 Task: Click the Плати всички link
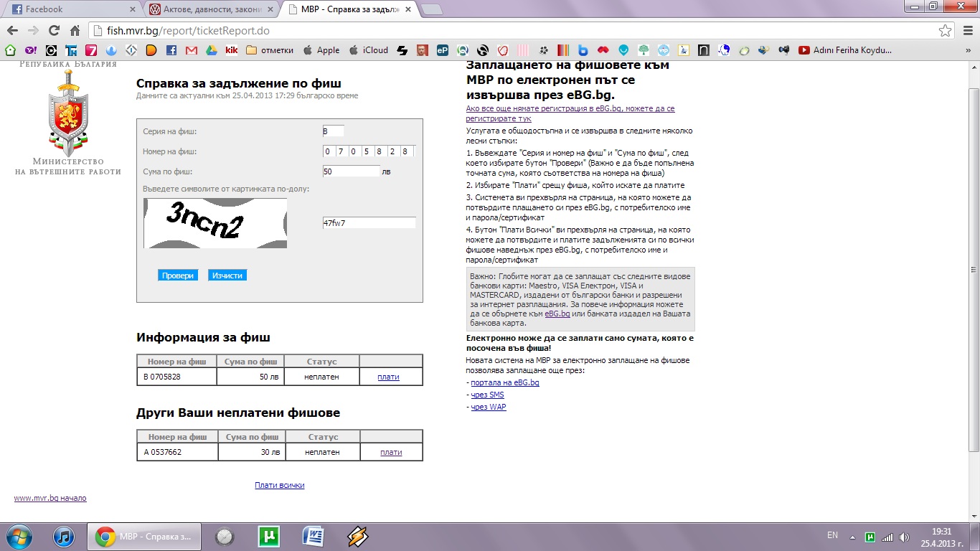coord(279,485)
